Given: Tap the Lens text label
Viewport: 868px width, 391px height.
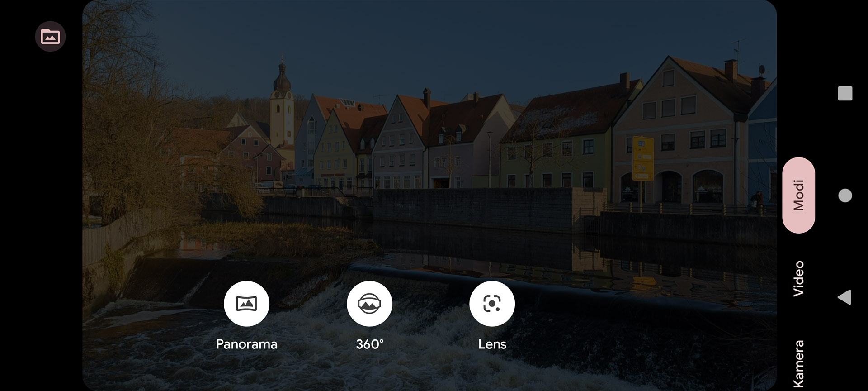Looking at the screenshot, I should tap(492, 344).
